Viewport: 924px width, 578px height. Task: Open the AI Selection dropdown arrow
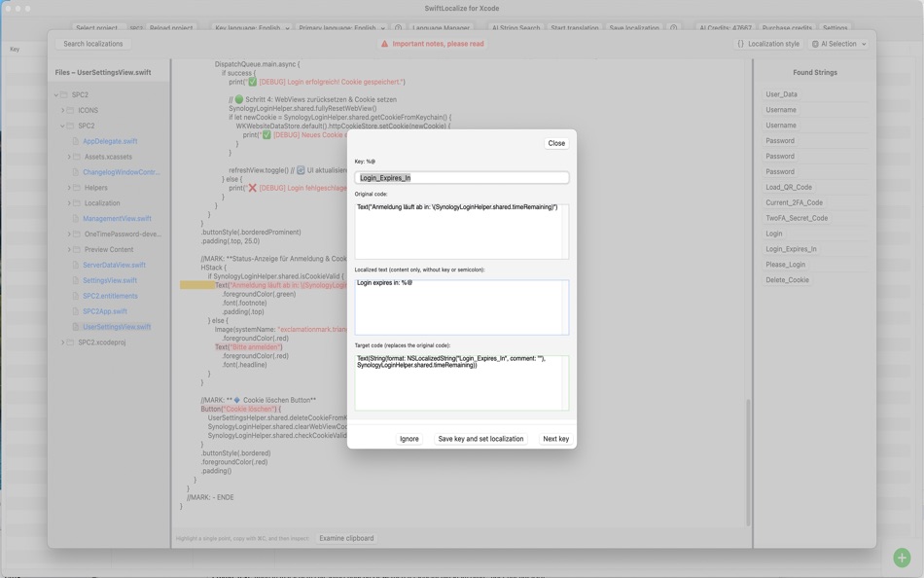coord(864,44)
